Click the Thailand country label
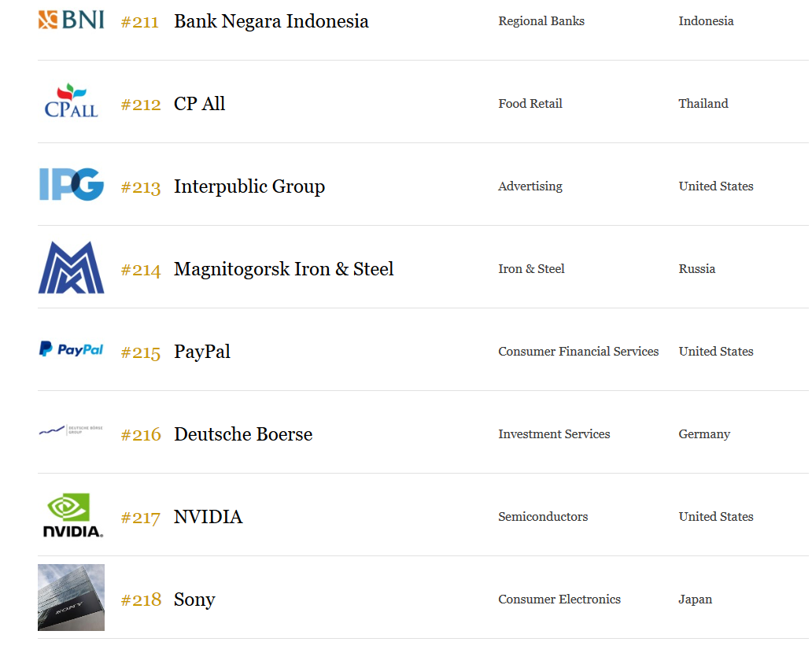This screenshot has width=812, height=653. [x=703, y=104]
